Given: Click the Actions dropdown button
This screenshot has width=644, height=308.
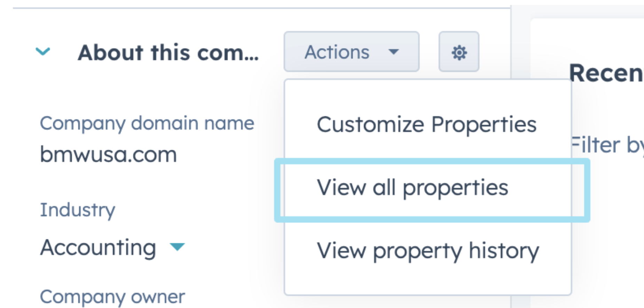Looking at the screenshot, I should click(x=351, y=52).
